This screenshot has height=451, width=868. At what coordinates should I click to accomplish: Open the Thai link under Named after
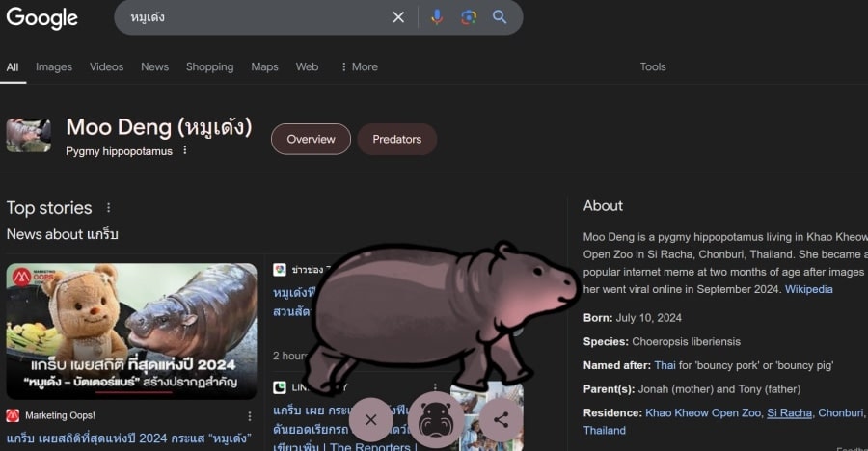pyautogui.click(x=665, y=365)
